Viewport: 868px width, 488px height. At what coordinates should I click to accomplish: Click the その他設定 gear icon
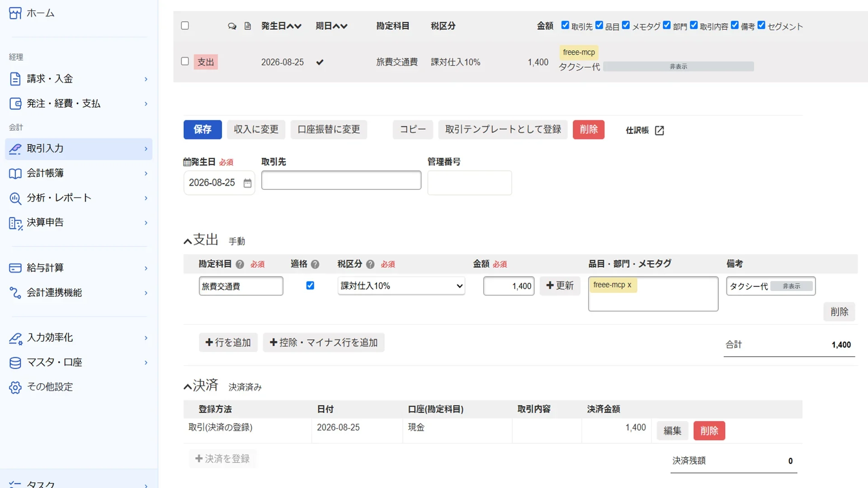(15, 387)
